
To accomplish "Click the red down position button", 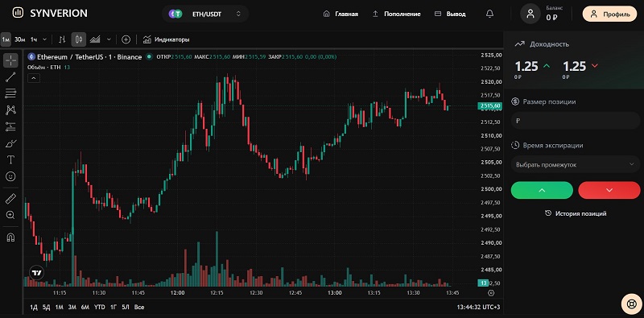I will [x=609, y=190].
